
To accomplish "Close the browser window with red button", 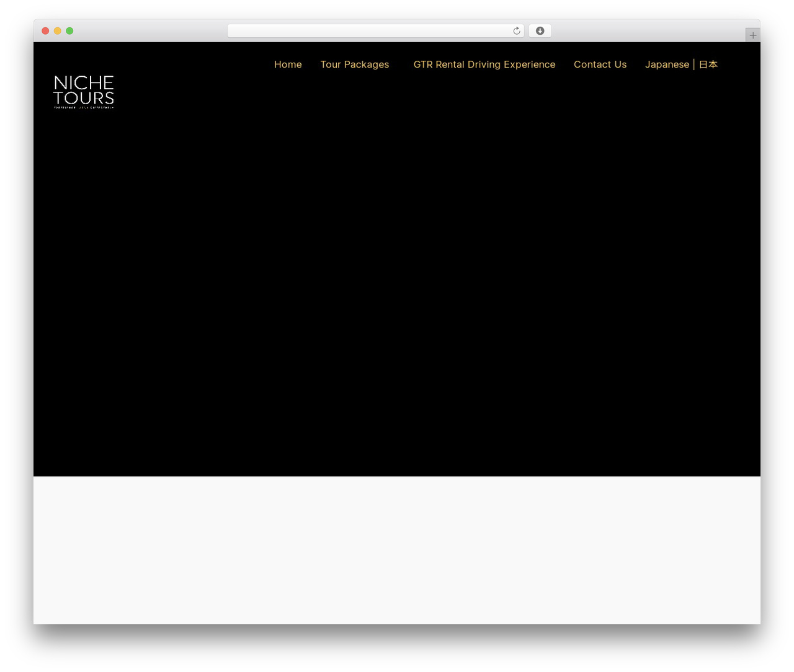I will 45,31.
